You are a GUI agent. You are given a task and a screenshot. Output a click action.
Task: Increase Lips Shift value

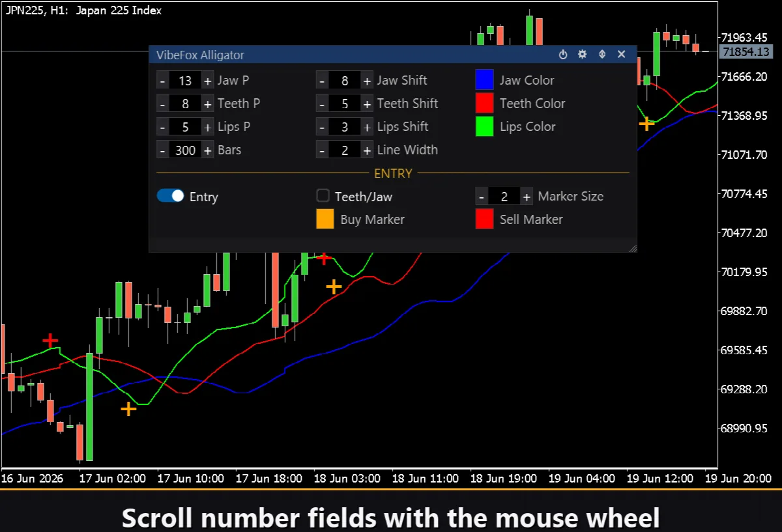coord(367,127)
